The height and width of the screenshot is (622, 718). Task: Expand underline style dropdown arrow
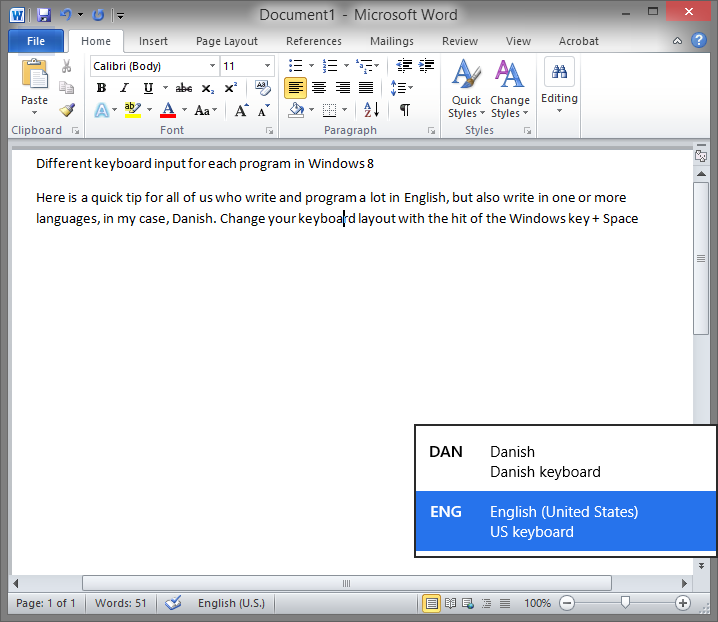coord(165,88)
